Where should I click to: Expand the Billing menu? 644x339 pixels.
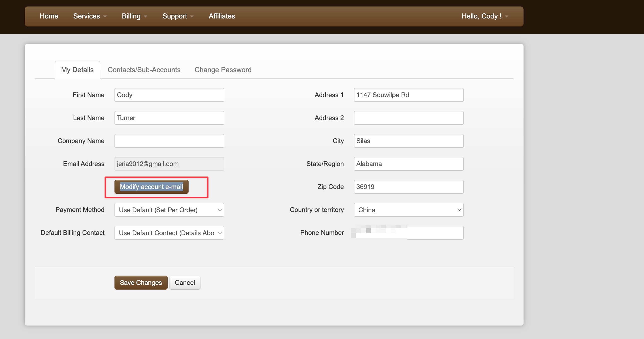click(x=134, y=16)
